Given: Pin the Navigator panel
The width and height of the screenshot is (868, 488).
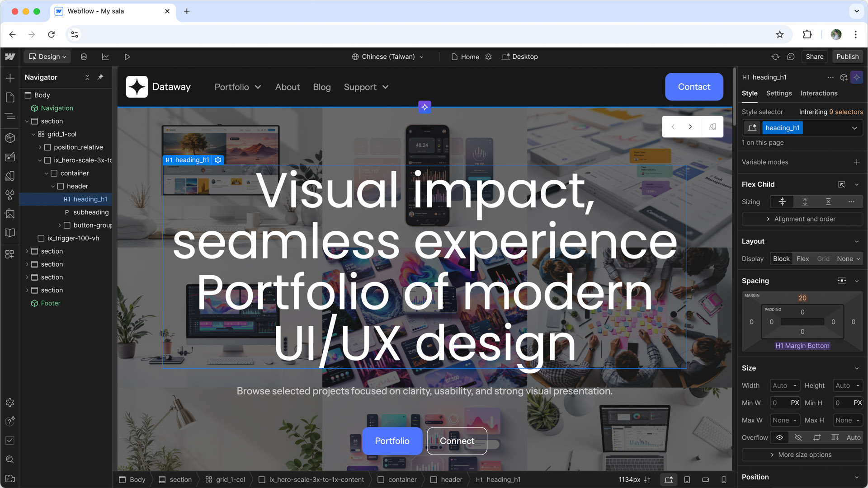Looking at the screenshot, I should [x=100, y=77].
